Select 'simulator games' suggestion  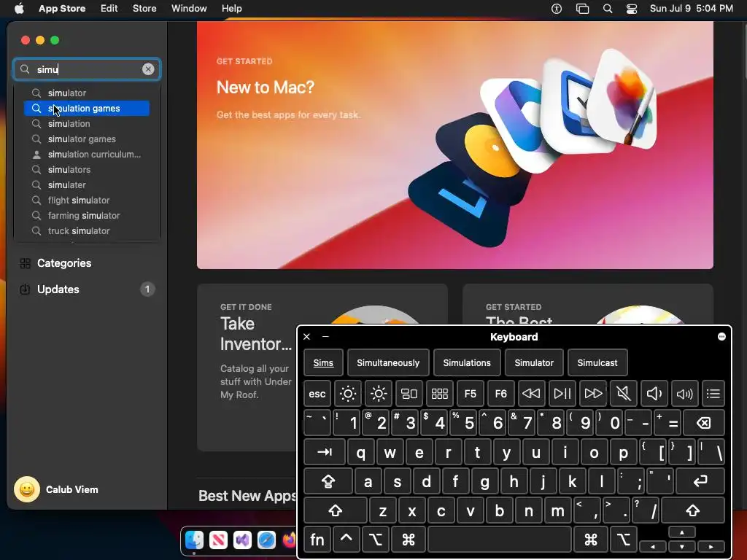coord(87,139)
